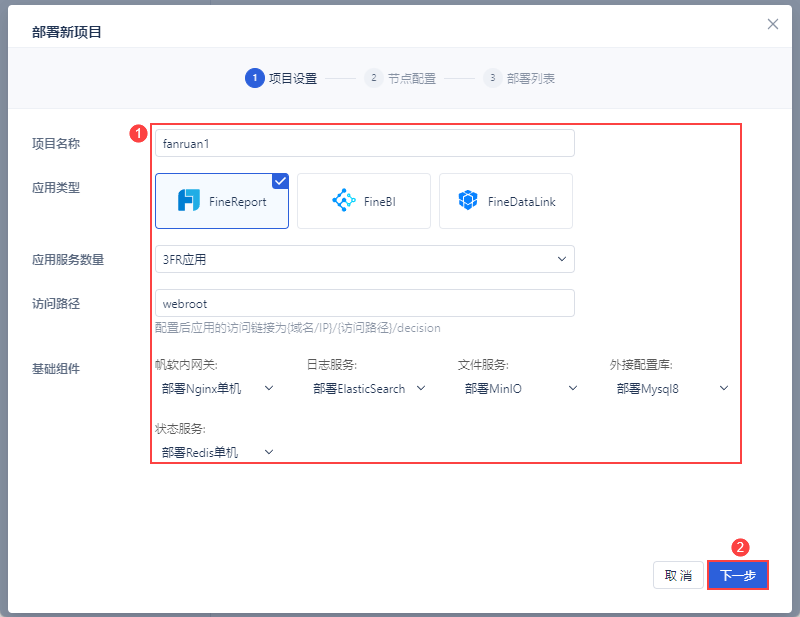Go to step 2 节点配置
This screenshot has width=800, height=617.
point(400,78)
